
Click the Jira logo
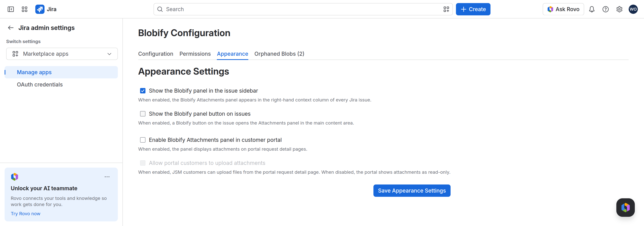pyautogui.click(x=46, y=9)
